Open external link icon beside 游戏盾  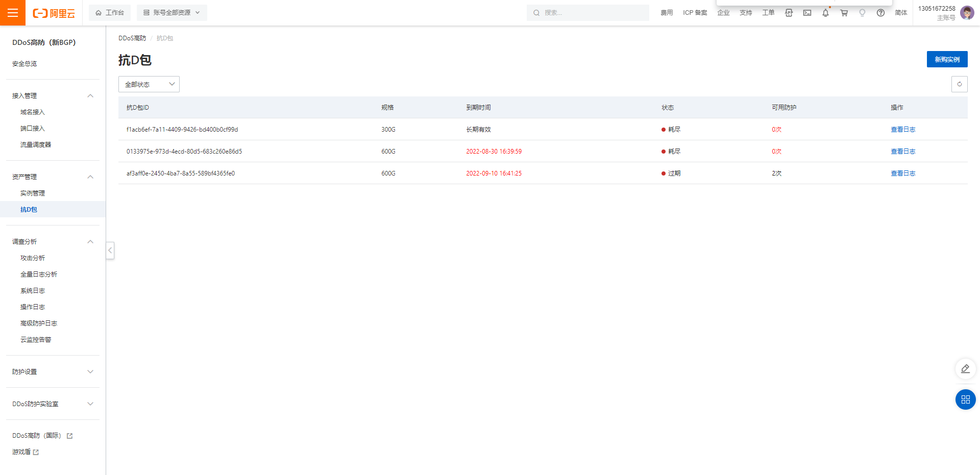(36, 452)
